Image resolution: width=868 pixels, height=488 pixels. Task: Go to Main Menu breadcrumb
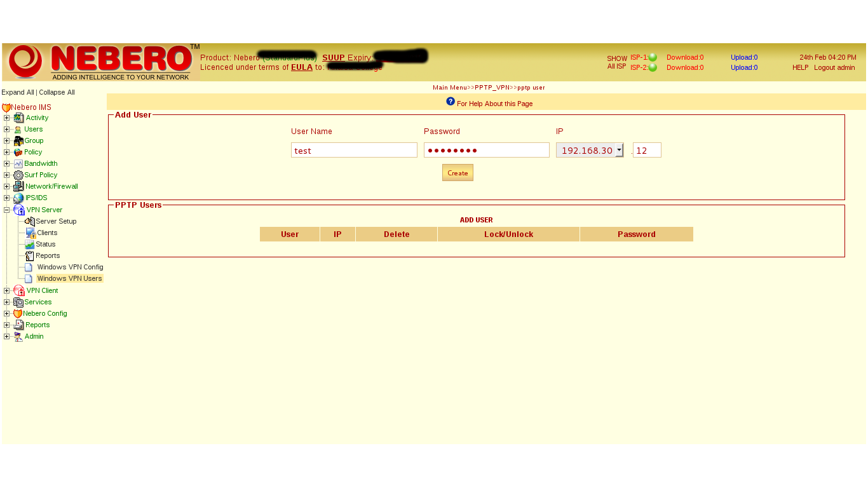tap(450, 88)
